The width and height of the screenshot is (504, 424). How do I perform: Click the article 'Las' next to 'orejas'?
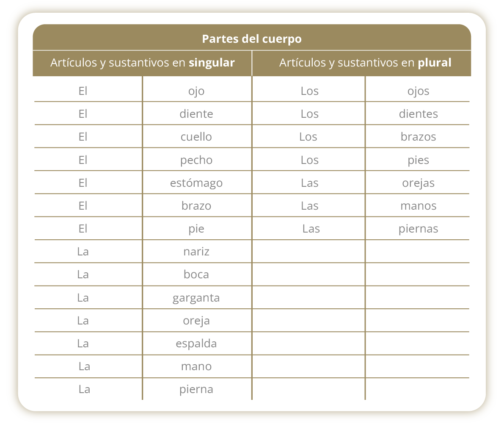click(309, 183)
